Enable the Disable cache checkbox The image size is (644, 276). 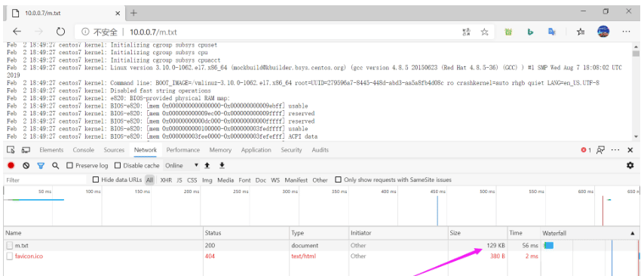tap(118, 165)
